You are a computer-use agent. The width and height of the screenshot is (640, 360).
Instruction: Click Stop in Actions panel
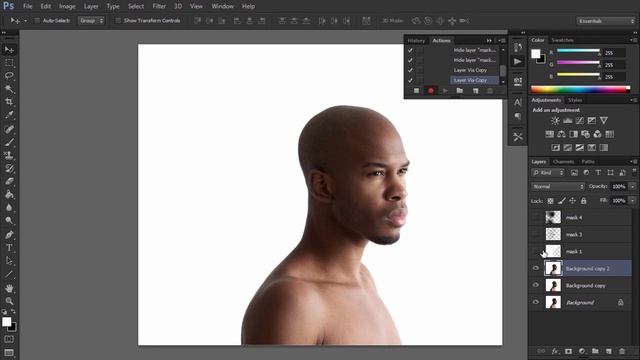tap(416, 91)
